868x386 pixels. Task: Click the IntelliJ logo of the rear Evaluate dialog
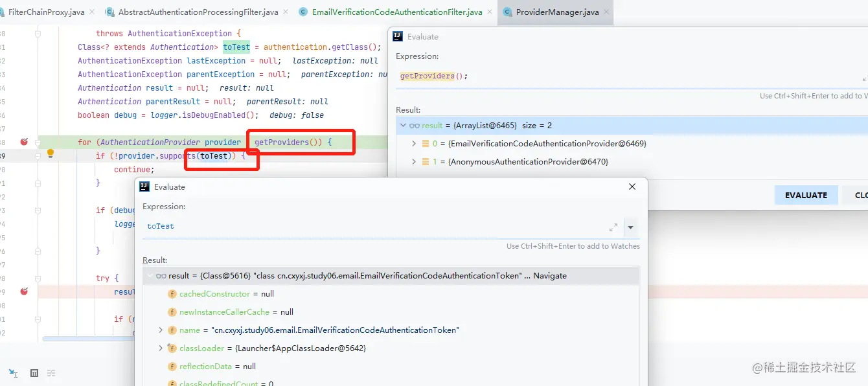(398, 37)
